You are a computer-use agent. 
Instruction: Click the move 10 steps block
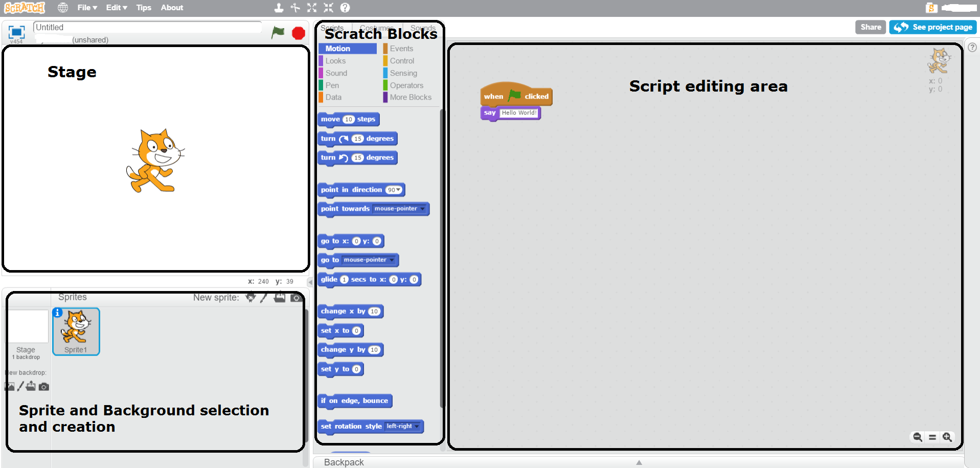[x=348, y=120]
